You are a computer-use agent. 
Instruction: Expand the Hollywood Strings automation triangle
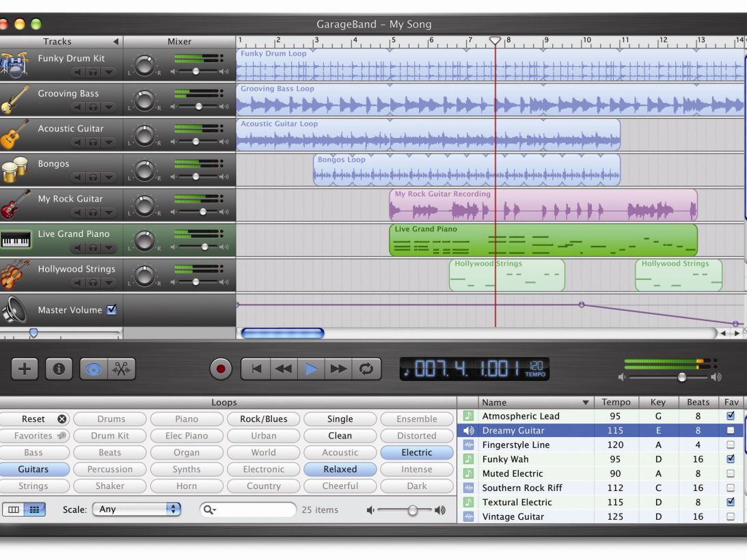tap(109, 283)
